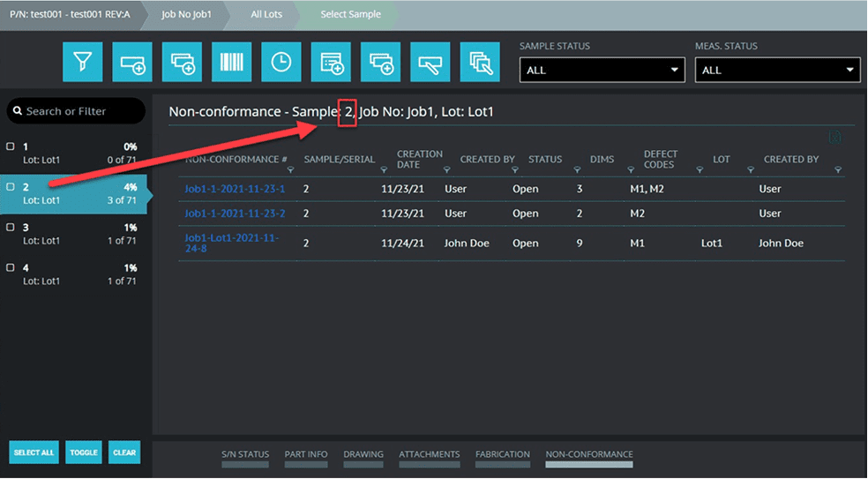The width and height of the screenshot is (868, 479).
Task: Go to the FABRICATION tab
Action: (x=503, y=458)
